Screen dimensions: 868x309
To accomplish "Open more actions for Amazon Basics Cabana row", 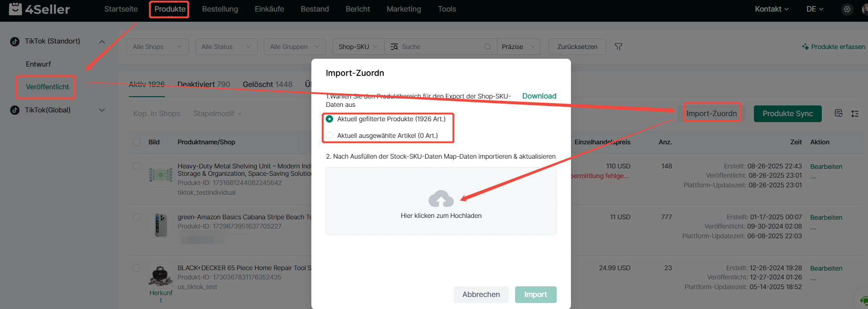I will point(813,229).
